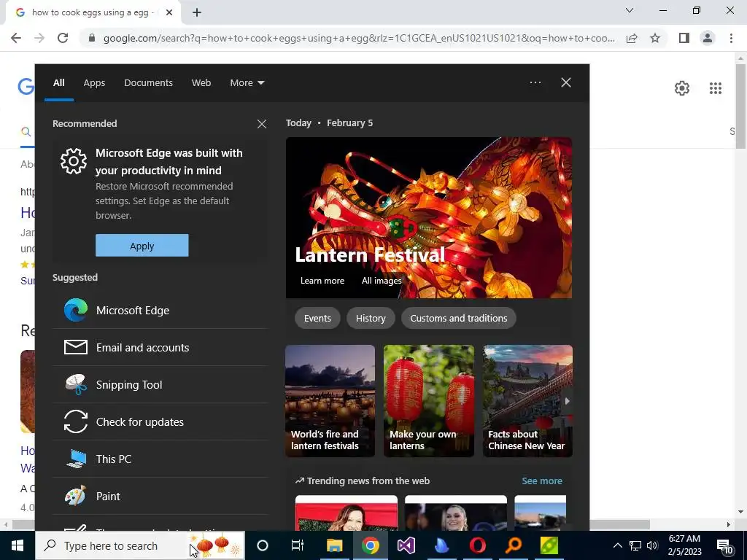The height and width of the screenshot is (560, 747).
Task: Open search panel options ellipsis
Action: pyautogui.click(x=535, y=82)
